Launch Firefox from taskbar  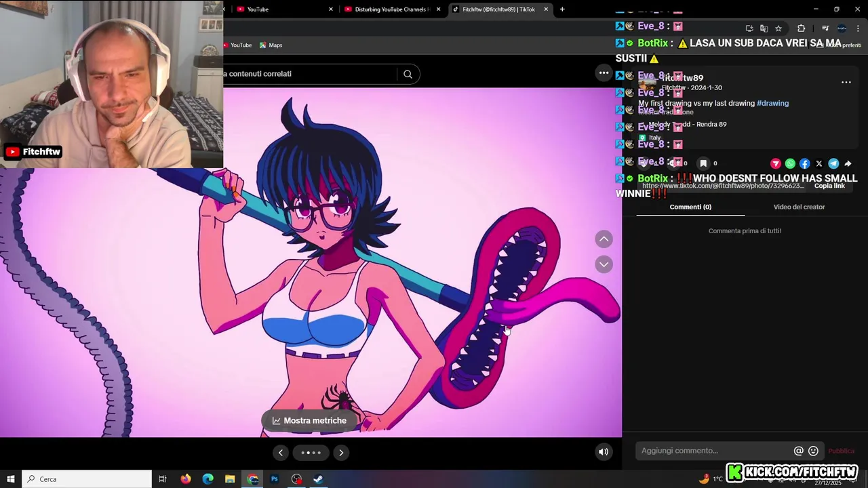coord(186,479)
